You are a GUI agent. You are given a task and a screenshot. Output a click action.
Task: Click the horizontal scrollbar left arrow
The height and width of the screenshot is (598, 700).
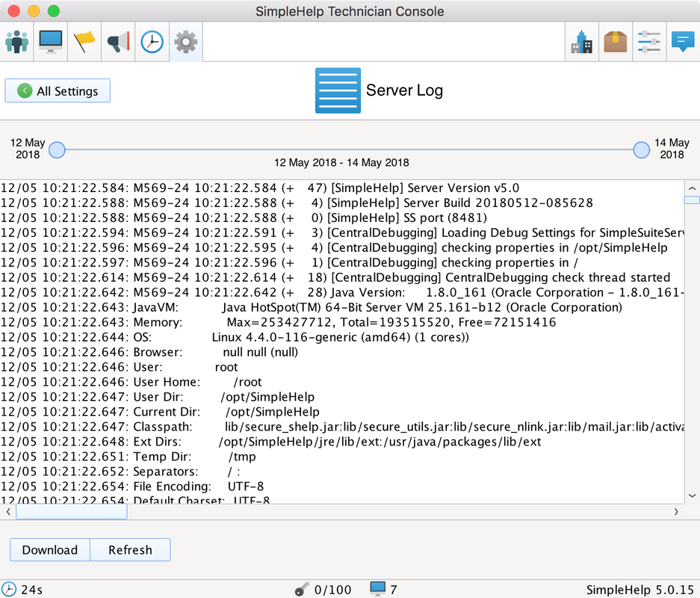click(8, 512)
